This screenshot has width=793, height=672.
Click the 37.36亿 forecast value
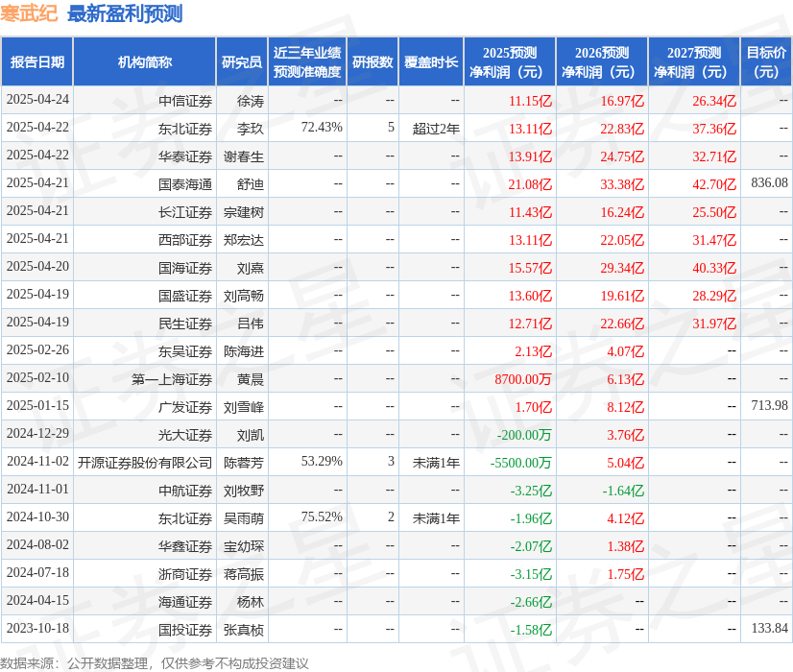(714, 129)
